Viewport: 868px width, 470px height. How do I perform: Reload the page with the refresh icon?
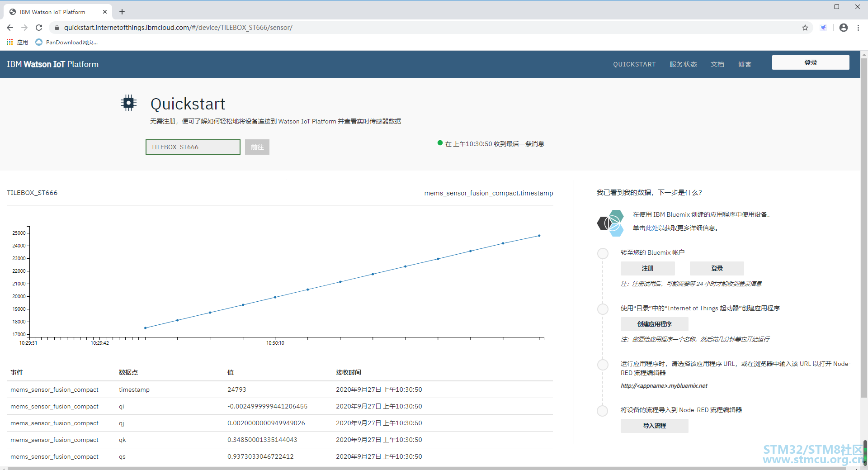click(x=39, y=28)
